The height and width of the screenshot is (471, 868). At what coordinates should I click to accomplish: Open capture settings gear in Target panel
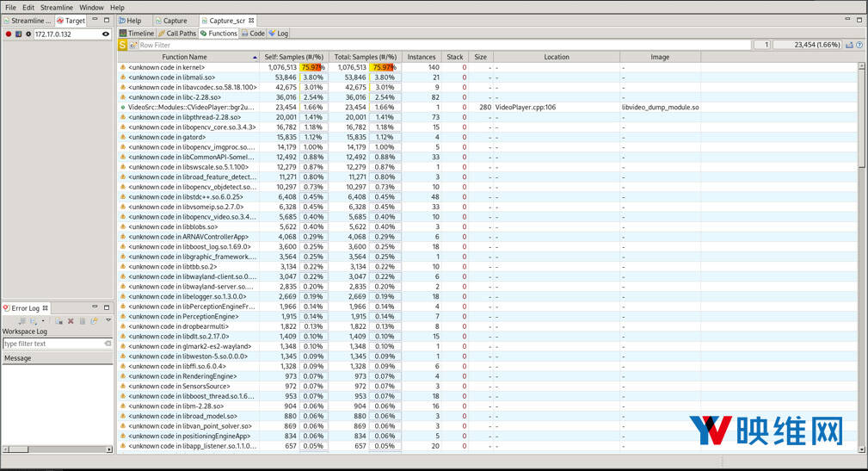28,34
